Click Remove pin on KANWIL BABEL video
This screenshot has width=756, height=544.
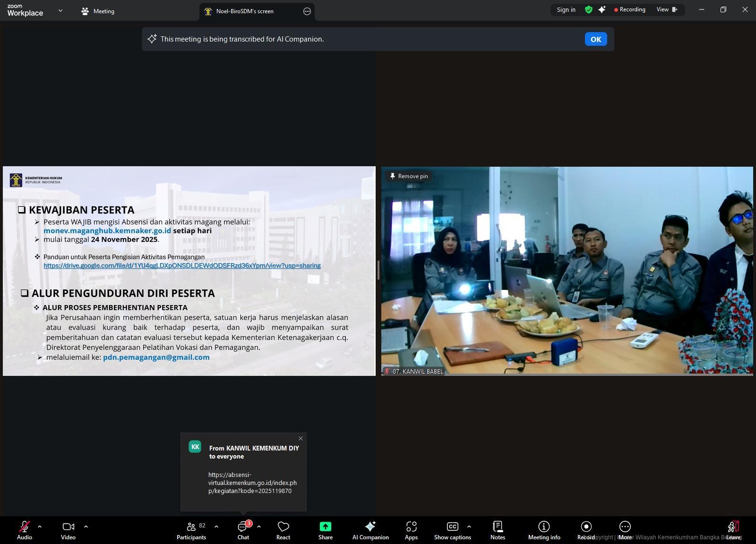pos(408,176)
